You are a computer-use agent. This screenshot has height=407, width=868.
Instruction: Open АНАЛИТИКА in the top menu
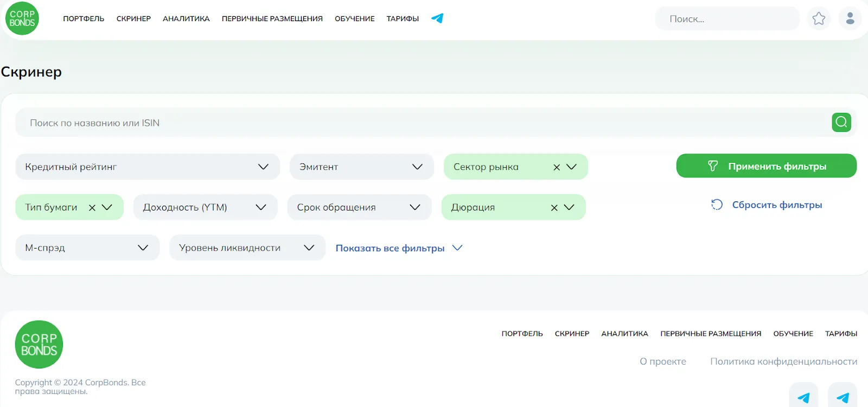click(x=186, y=18)
